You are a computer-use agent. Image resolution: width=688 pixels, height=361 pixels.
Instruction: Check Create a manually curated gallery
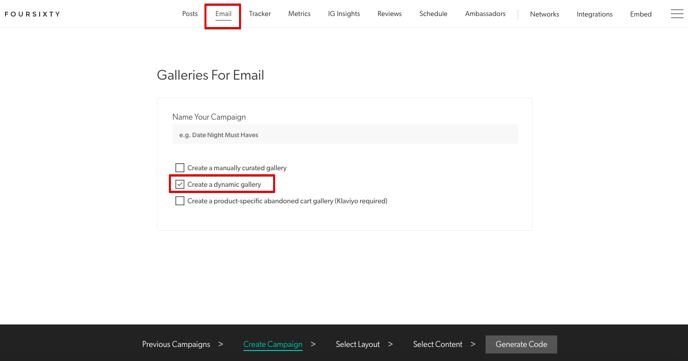pyautogui.click(x=179, y=168)
